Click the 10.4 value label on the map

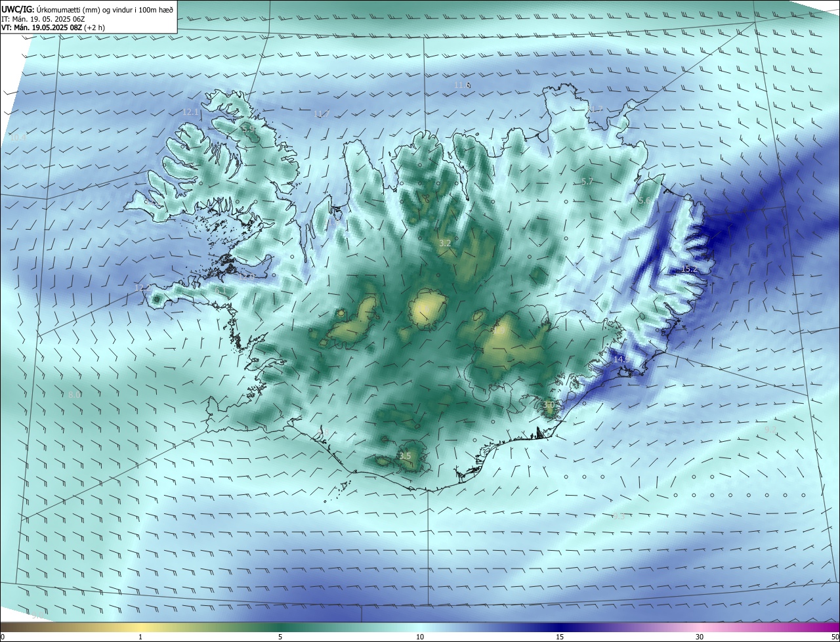point(17,138)
